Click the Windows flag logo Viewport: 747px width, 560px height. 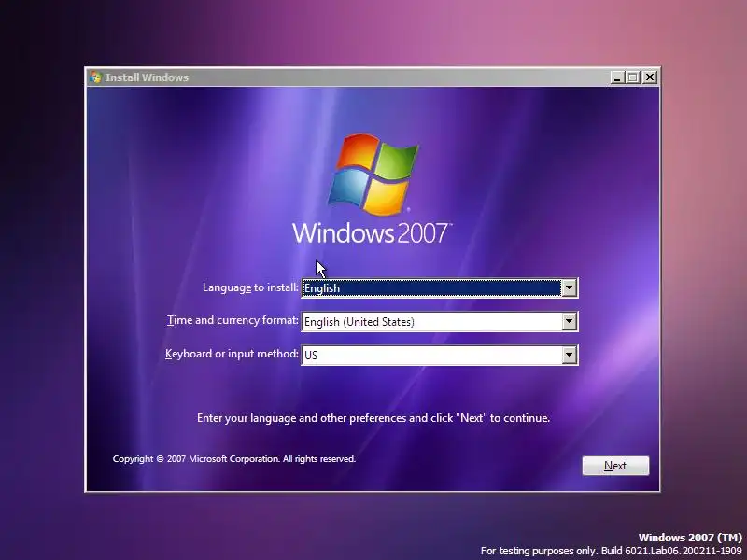[374, 174]
